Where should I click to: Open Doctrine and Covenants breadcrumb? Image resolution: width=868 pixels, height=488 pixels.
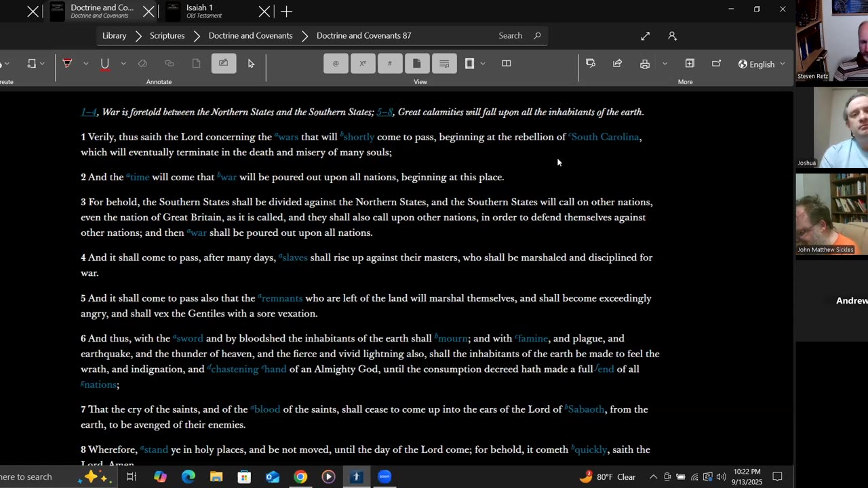[250, 36]
